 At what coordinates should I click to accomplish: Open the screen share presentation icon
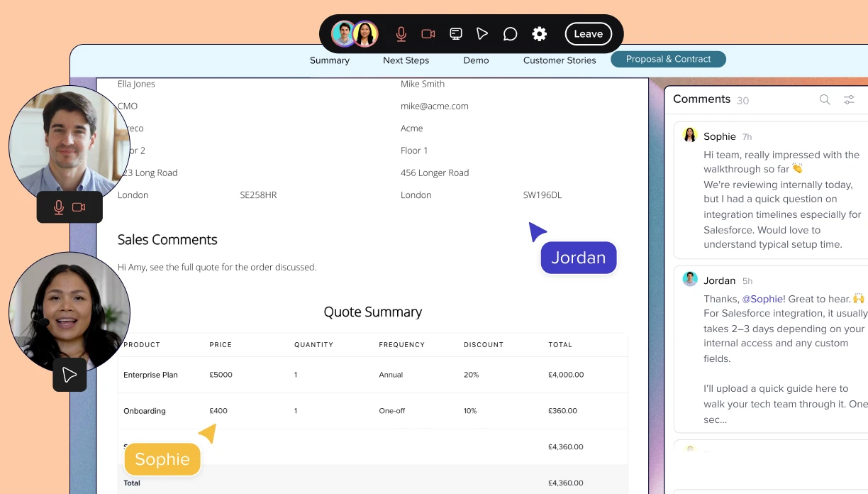click(456, 33)
